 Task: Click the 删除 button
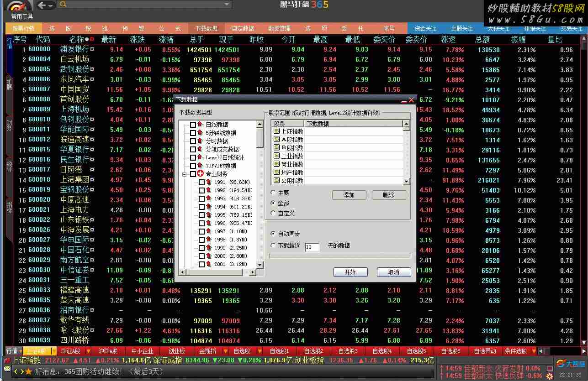pyautogui.click(x=389, y=195)
